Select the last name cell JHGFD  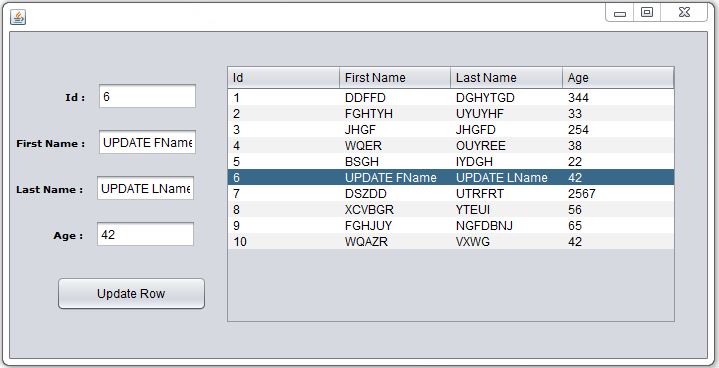point(506,130)
